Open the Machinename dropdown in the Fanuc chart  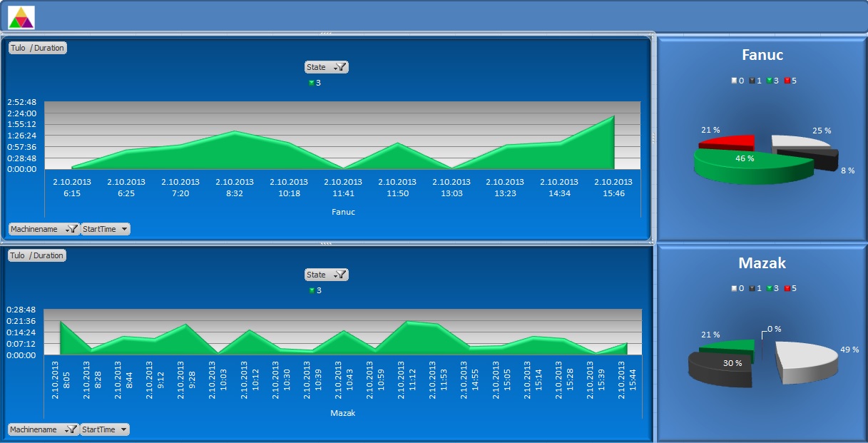tap(44, 229)
